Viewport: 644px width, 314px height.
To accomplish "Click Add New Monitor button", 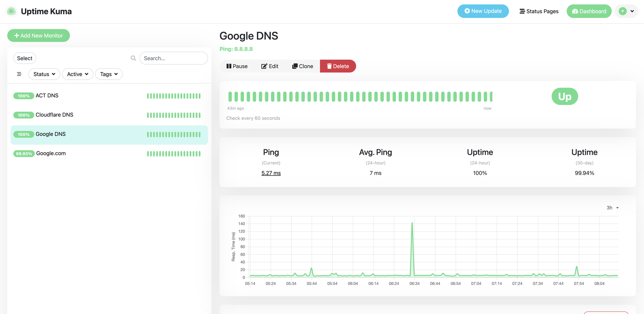I will point(38,36).
